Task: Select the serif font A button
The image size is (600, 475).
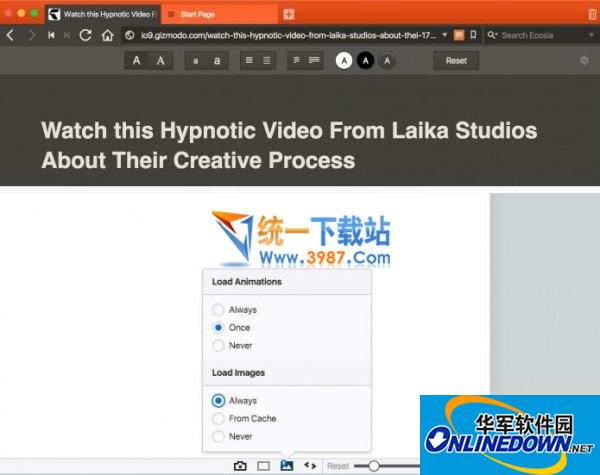Action: [x=161, y=60]
